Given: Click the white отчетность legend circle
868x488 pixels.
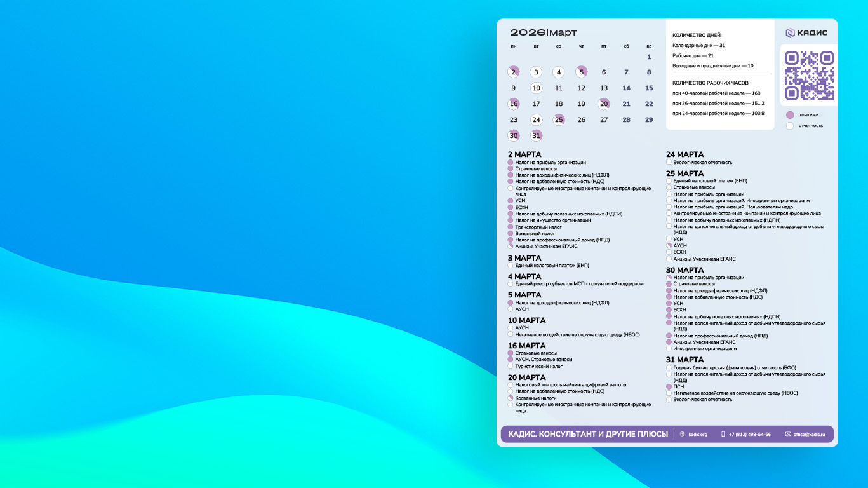Looking at the screenshot, I should click(x=790, y=126).
